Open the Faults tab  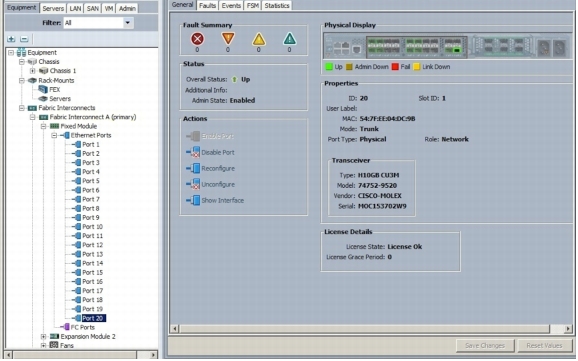pyautogui.click(x=207, y=6)
